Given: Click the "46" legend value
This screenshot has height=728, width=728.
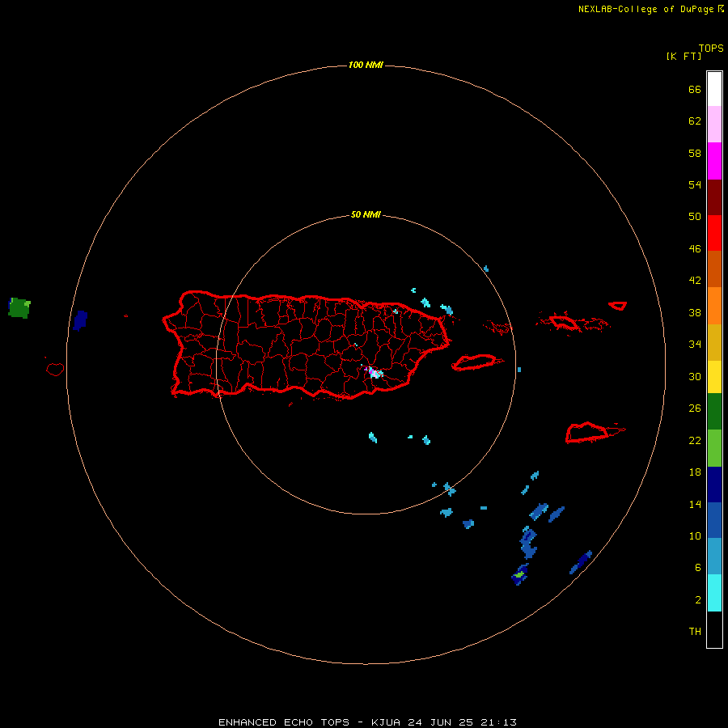Looking at the screenshot, I should pos(695,248).
